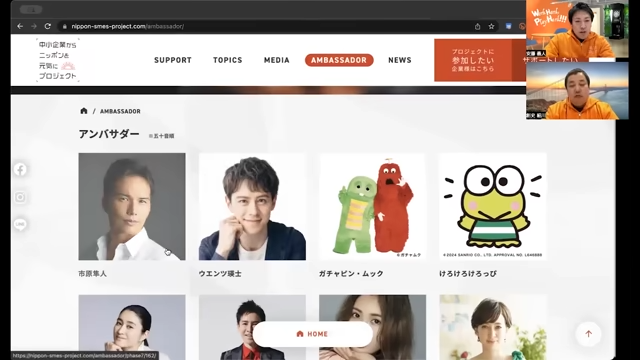Open the NEWS menu item
The height and width of the screenshot is (360, 640).
(400, 60)
